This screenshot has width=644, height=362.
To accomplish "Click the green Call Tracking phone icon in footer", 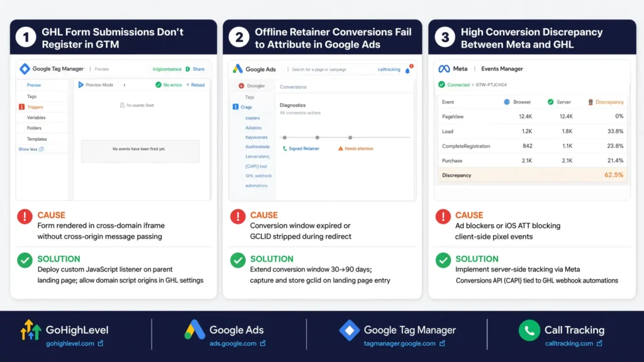I will pos(529,331).
